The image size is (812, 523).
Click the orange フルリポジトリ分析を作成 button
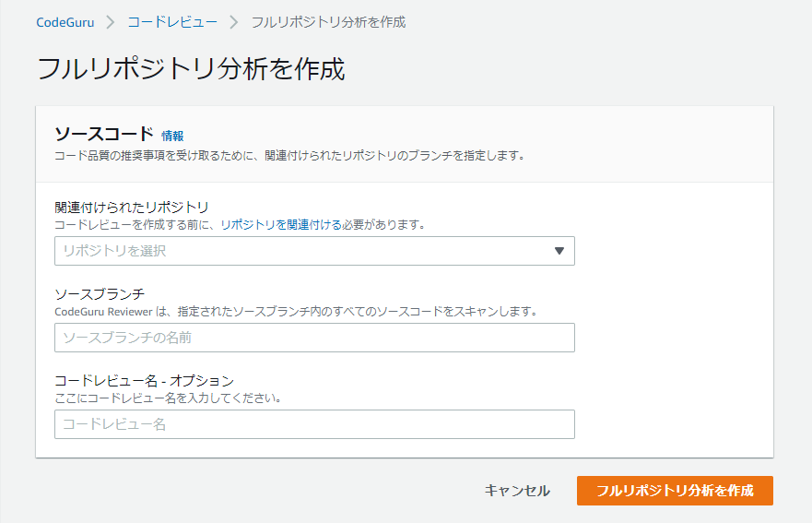[675, 491]
